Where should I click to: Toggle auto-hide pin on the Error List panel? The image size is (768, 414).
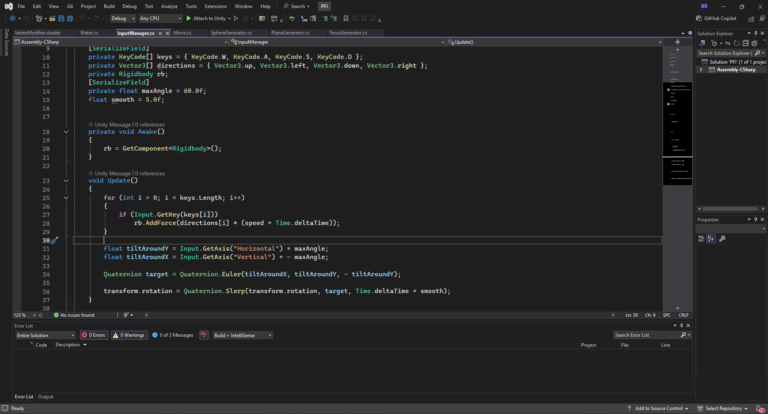681,326
